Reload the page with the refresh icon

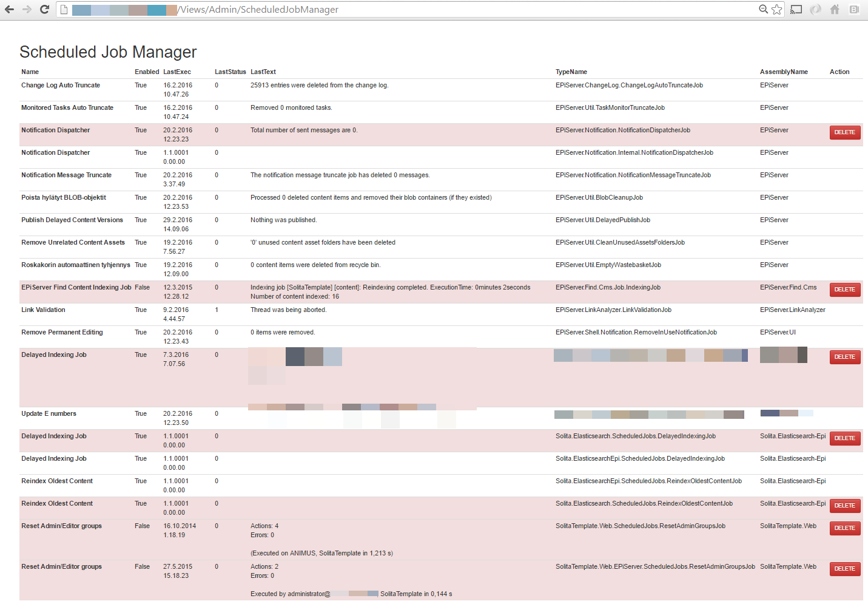[x=44, y=9]
